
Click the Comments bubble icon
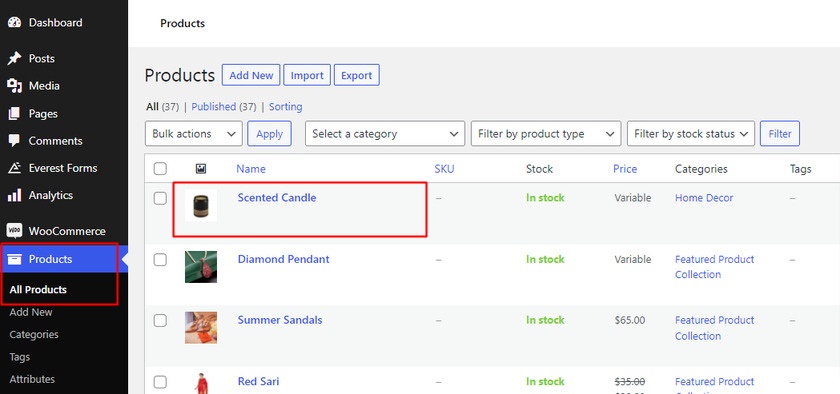pyautogui.click(x=14, y=141)
